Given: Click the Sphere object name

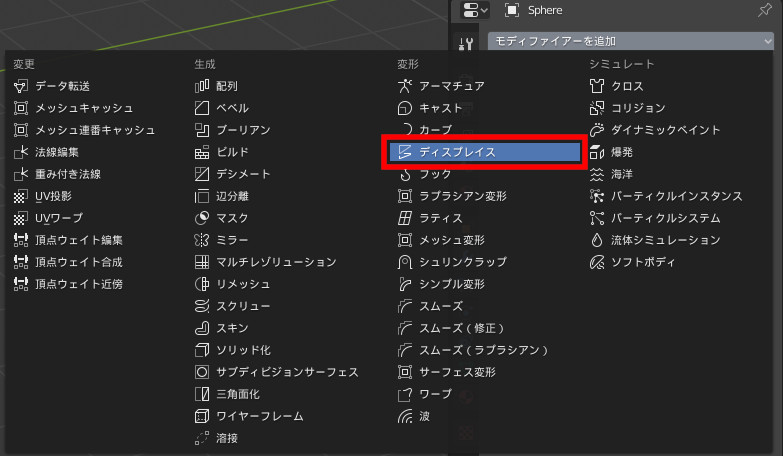Looking at the screenshot, I should point(545,10).
